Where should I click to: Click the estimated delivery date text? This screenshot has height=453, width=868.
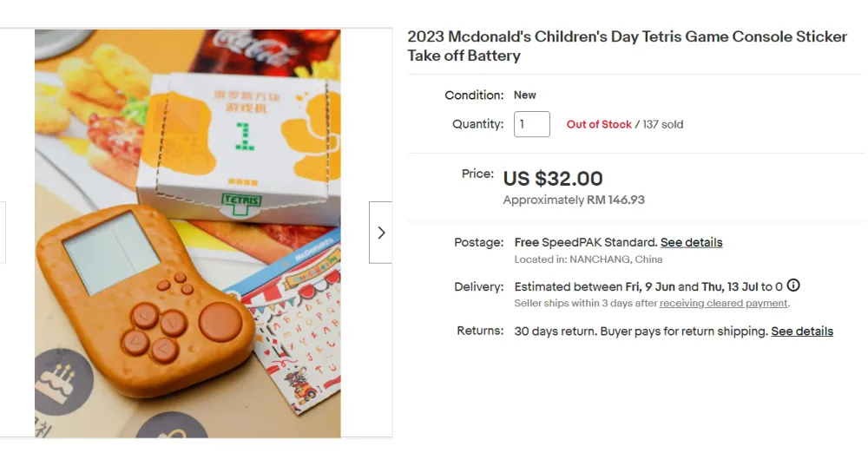[x=648, y=286]
